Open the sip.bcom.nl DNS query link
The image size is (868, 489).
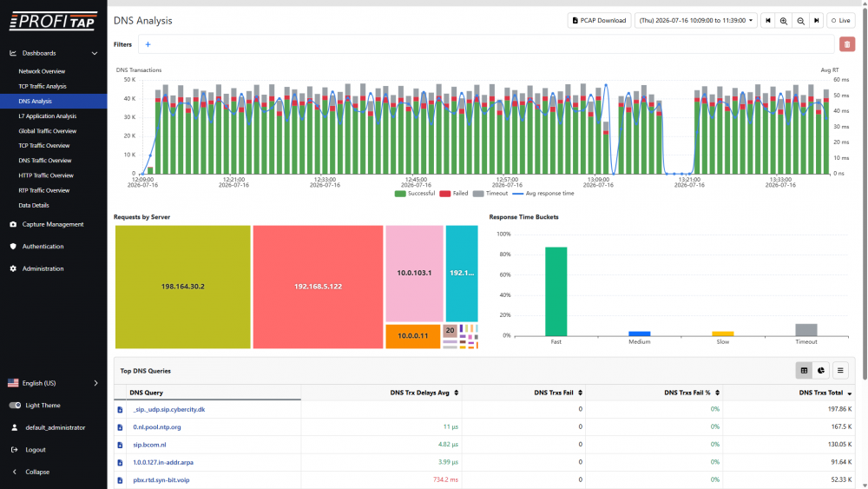[x=149, y=445]
